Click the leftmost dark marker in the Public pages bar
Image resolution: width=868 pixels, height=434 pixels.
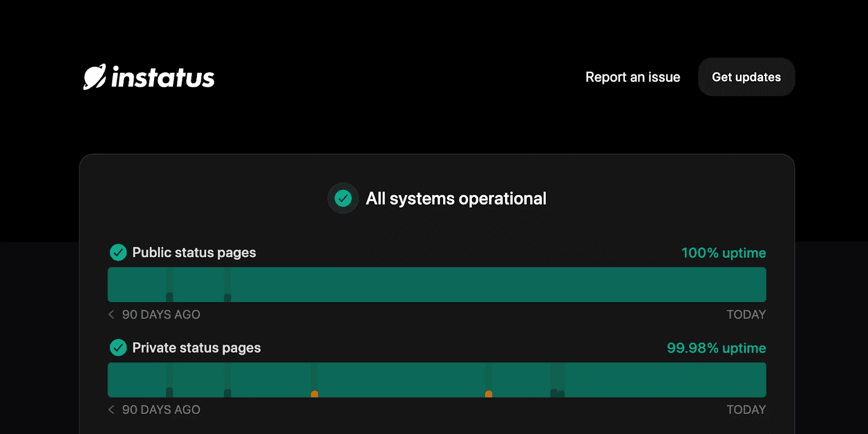(x=170, y=296)
